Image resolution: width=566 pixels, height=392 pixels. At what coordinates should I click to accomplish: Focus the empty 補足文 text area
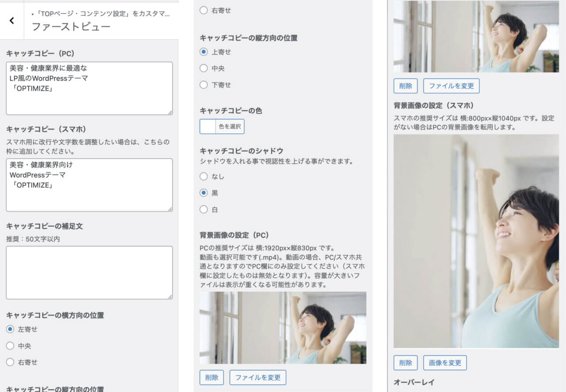click(89, 273)
